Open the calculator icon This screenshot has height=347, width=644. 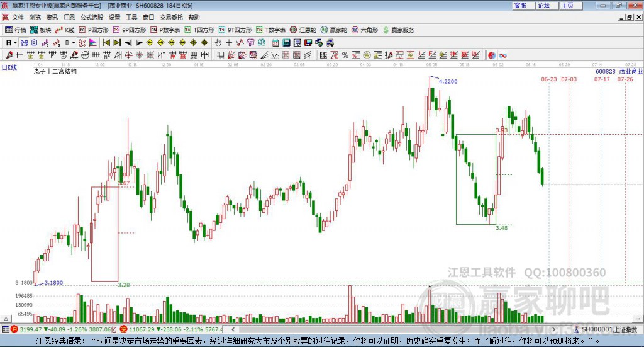(286, 43)
